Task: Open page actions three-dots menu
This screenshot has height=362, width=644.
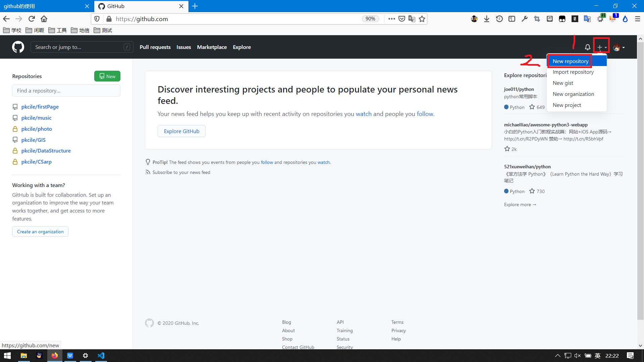Action: [x=391, y=19]
